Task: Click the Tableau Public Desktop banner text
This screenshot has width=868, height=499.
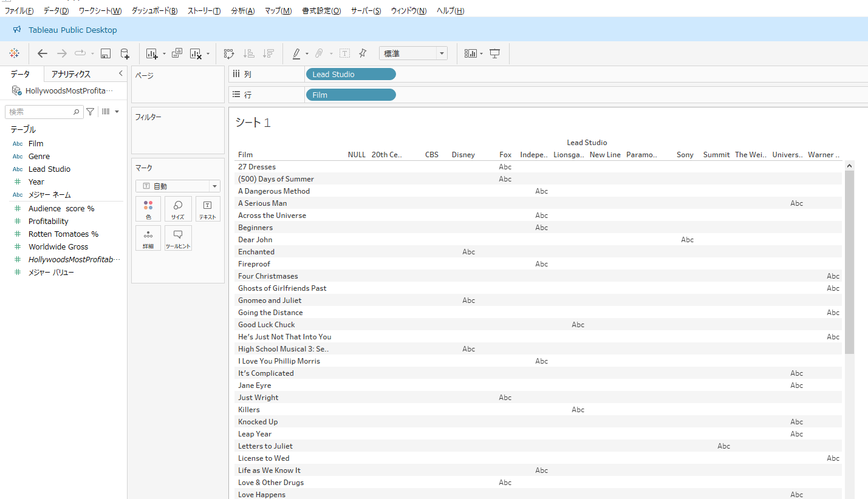Action: coord(73,30)
